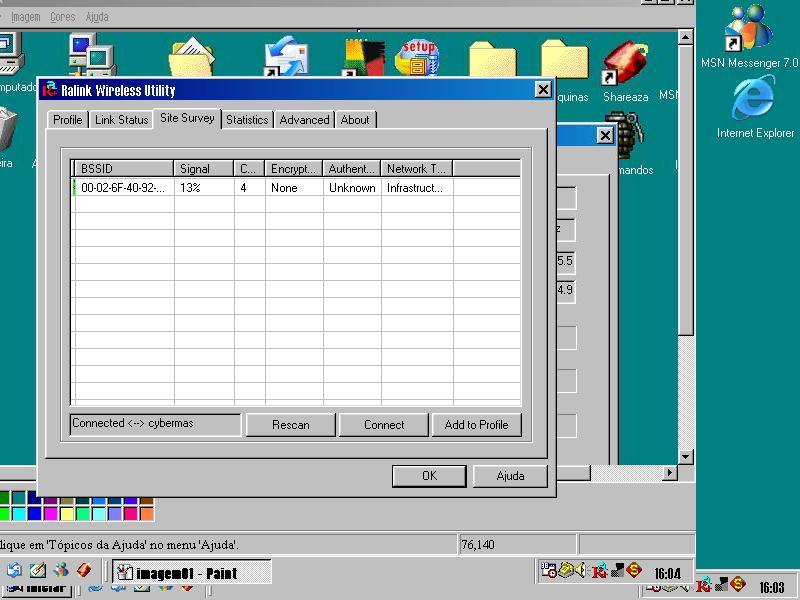Click the None encryption cell
Screen dimensions: 800x600
coord(284,188)
